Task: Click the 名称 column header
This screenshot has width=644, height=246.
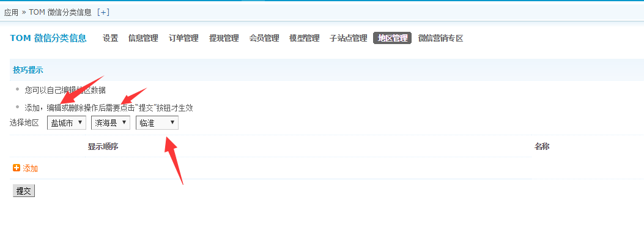Action: (542, 146)
